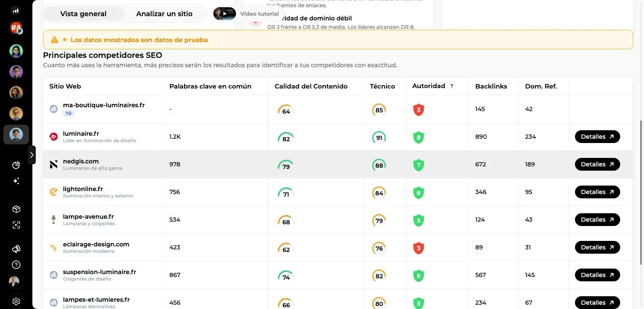
Task: Open the pie chart analytics icon
Action: click(x=16, y=165)
